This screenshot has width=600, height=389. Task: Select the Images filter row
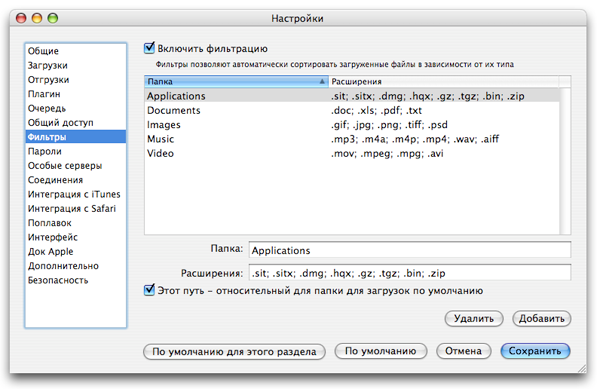(x=352, y=125)
